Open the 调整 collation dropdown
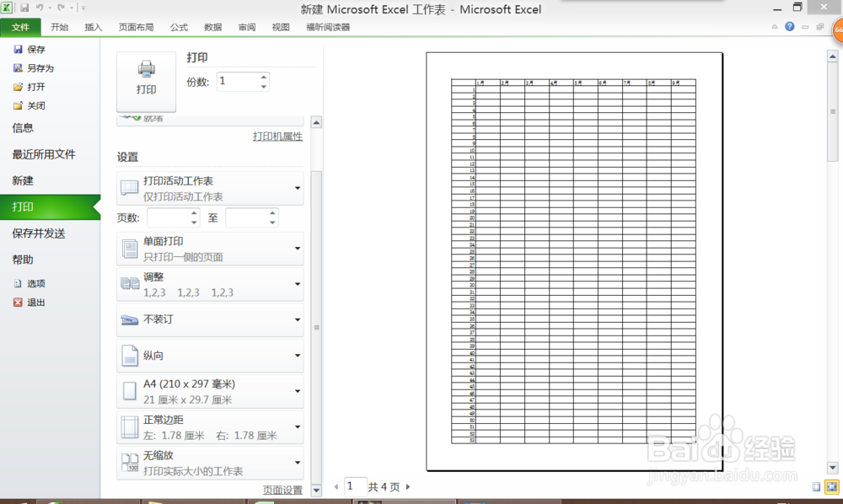The width and height of the screenshot is (843, 504). pyautogui.click(x=210, y=284)
